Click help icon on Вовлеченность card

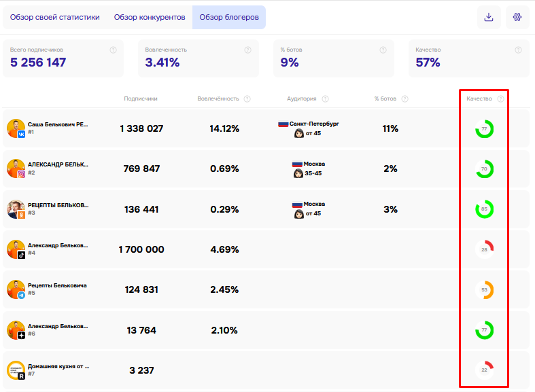click(x=248, y=50)
